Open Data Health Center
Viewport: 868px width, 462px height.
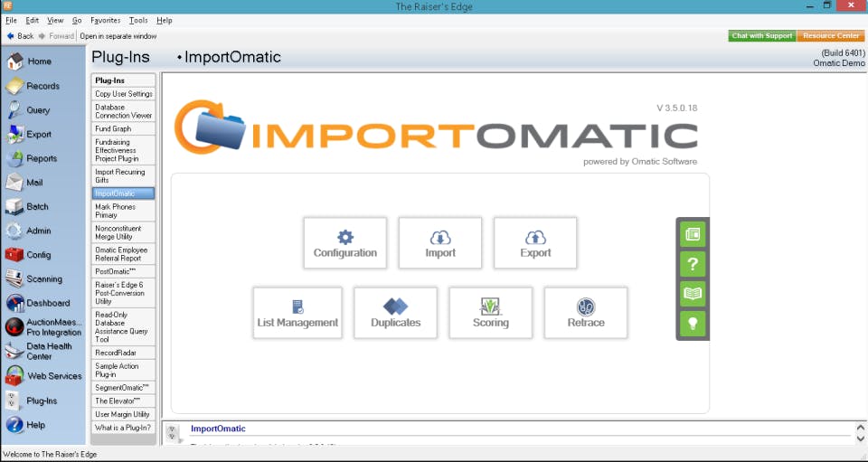[x=39, y=352]
